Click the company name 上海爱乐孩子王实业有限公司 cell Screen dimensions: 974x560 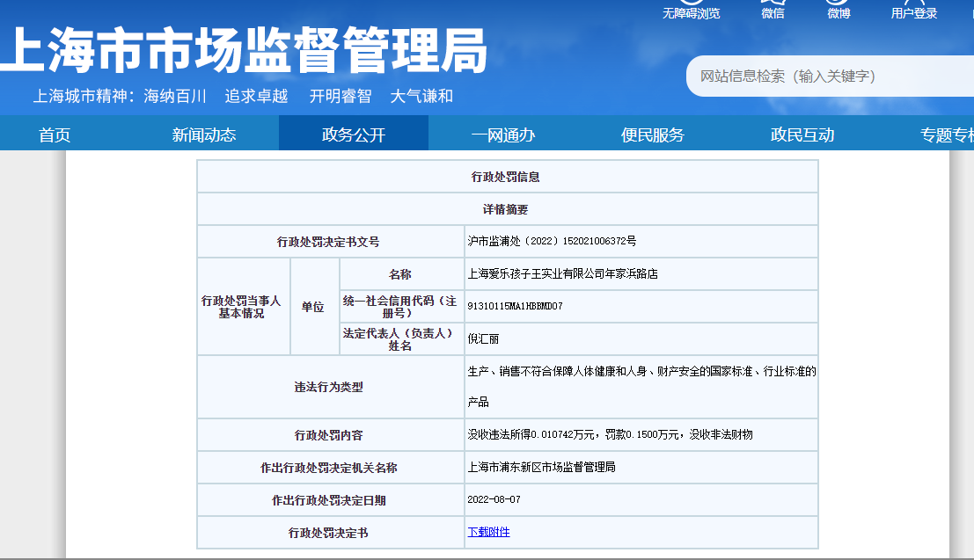pos(562,273)
